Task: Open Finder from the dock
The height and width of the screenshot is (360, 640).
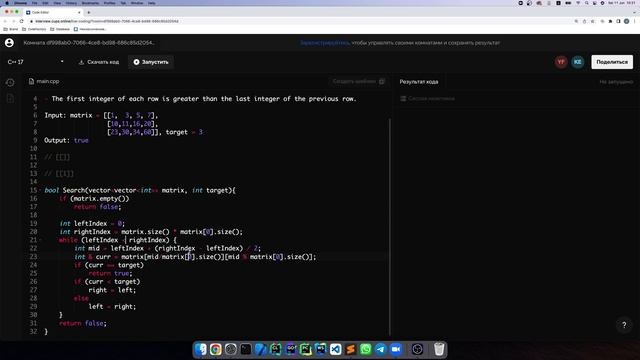Action: [x=201, y=349]
